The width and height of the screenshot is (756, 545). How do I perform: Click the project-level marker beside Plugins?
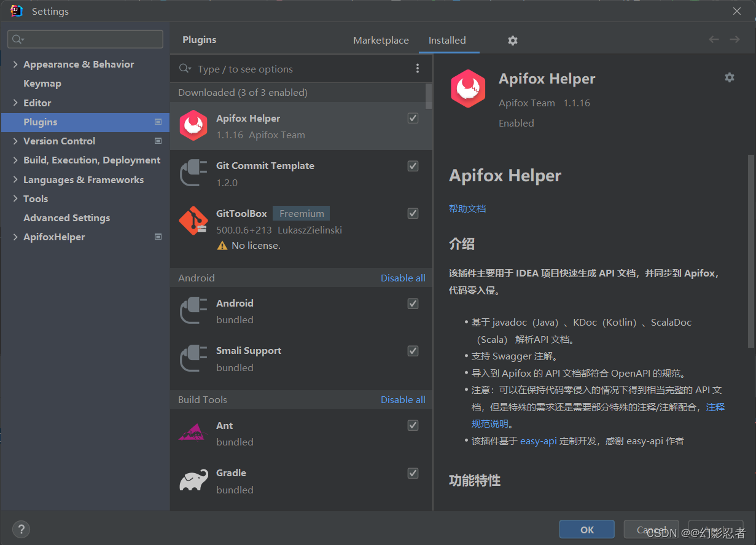[158, 122]
